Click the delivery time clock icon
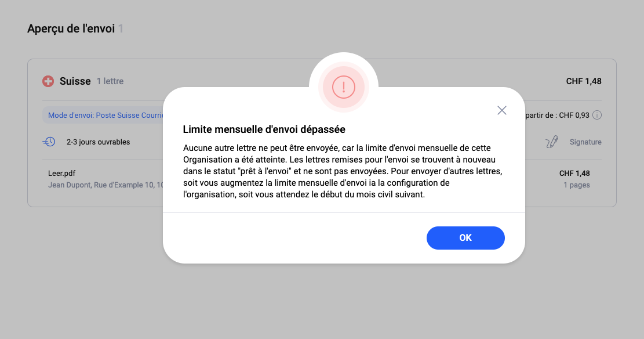Image resolution: width=644 pixels, height=339 pixels. click(50, 142)
